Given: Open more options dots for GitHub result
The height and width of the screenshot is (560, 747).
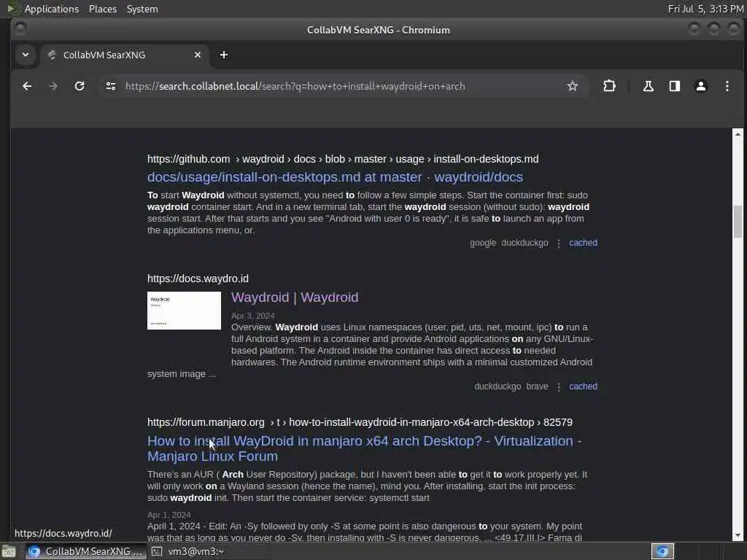Looking at the screenshot, I should coord(559,244).
